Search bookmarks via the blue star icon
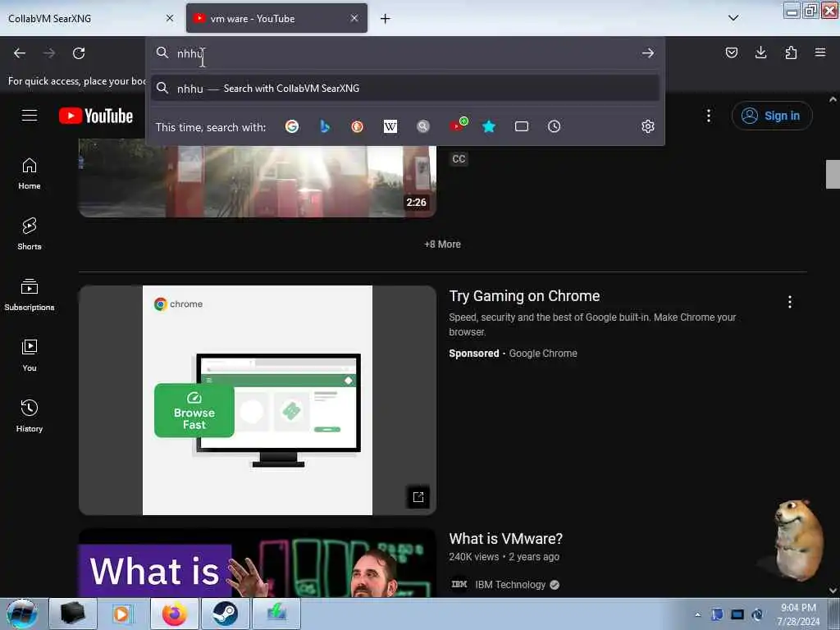Viewport: 840px width, 630px height. click(489, 126)
